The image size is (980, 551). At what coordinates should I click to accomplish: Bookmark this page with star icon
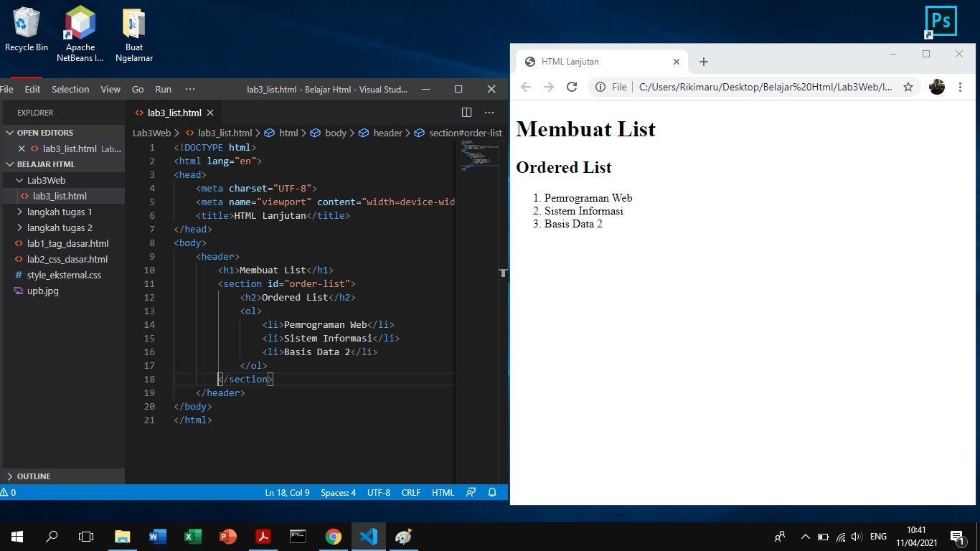tap(908, 87)
